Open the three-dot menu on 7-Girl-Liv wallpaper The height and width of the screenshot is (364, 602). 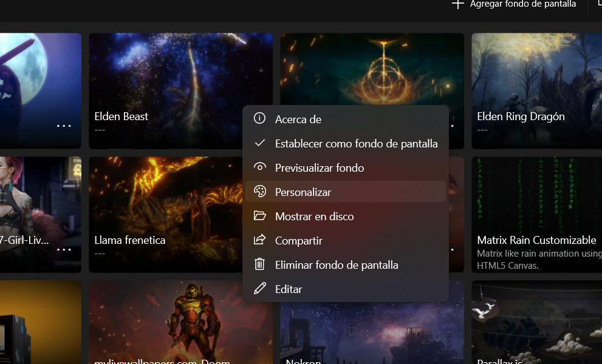(x=64, y=250)
